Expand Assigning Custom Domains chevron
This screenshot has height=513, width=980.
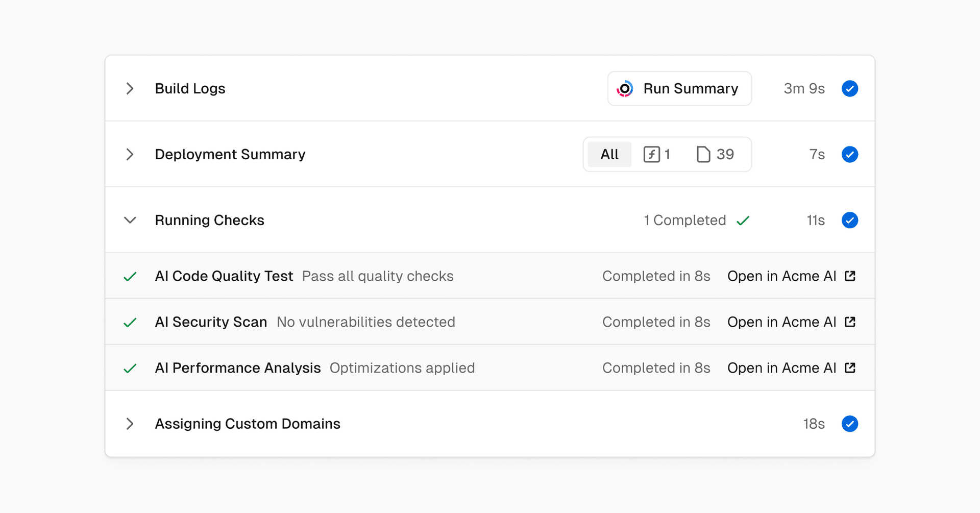tap(130, 424)
